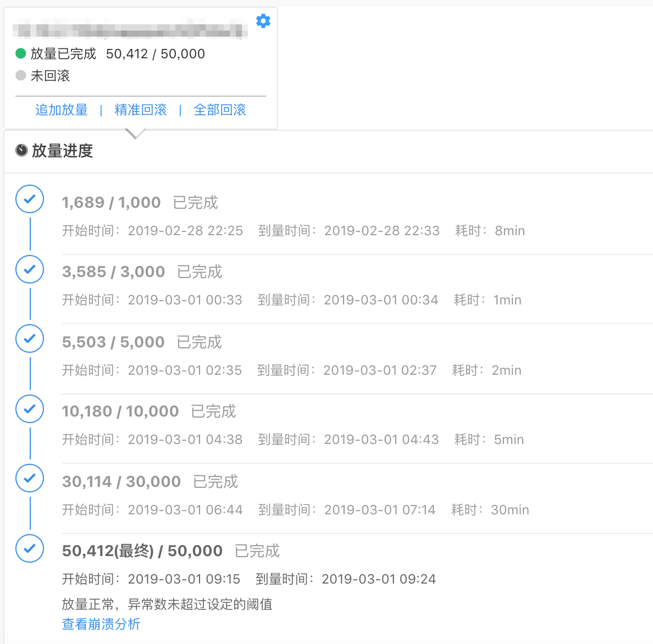
Task: Open 查看崩溃分析 crash analysis link
Action: click(x=101, y=624)
